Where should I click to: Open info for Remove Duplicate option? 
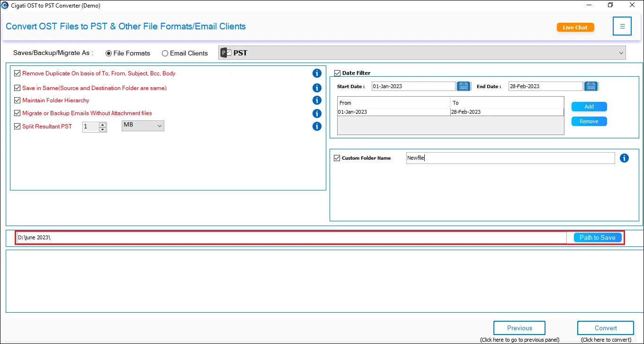pyautogui.click(x=317, y=73)
